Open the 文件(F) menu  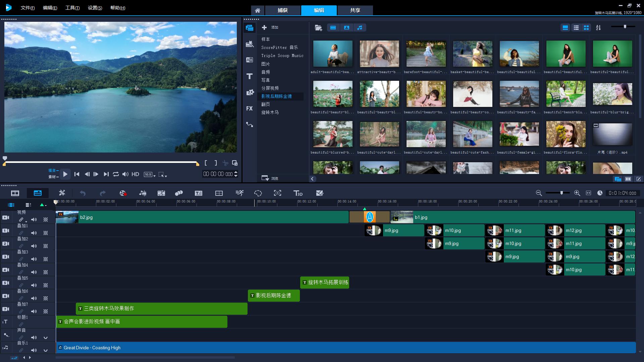click(x=28, y=8)
